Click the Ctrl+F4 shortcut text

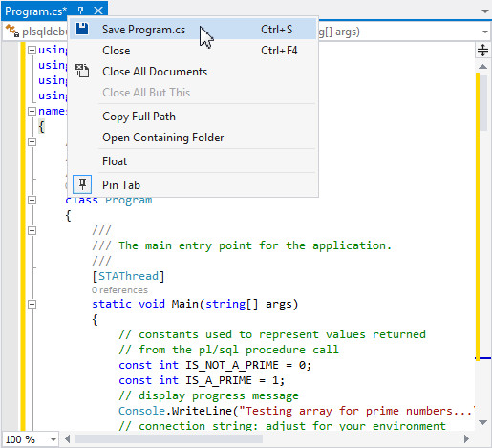(x=279, y=51)
